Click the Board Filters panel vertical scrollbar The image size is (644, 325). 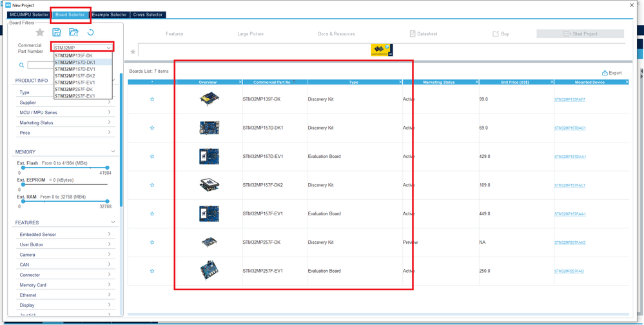[x=121, y=140]
